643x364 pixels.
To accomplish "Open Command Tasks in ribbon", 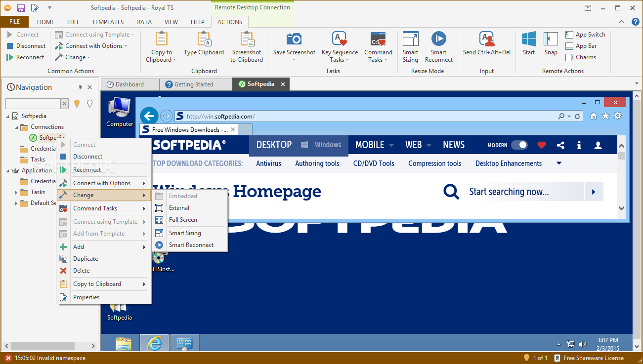I will 378,47.
